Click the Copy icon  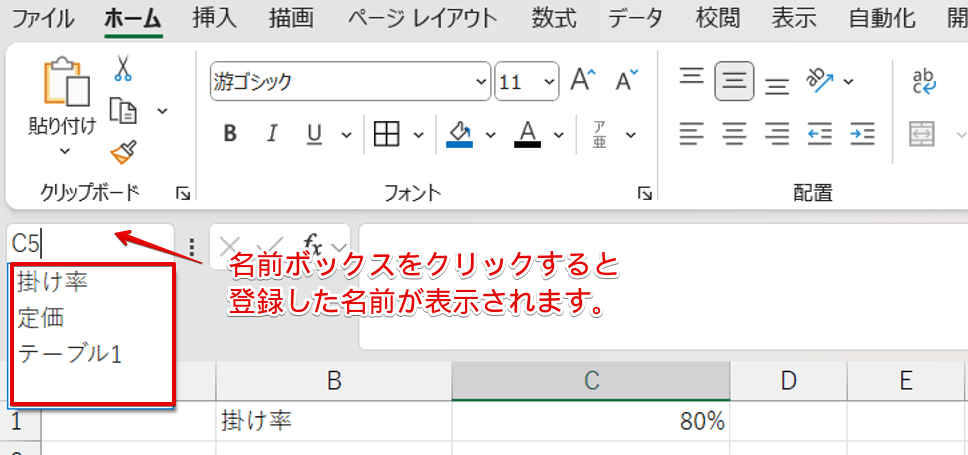pos(123,111)
